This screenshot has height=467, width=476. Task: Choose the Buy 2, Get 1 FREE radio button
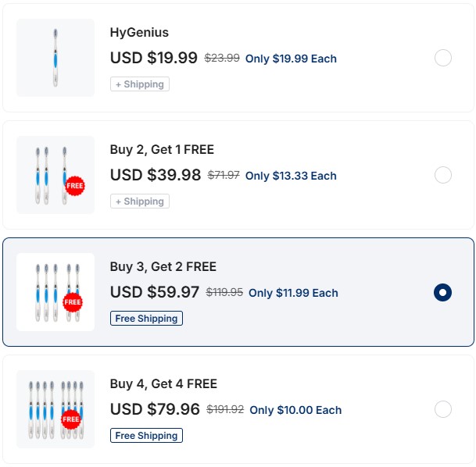(442, 175)
